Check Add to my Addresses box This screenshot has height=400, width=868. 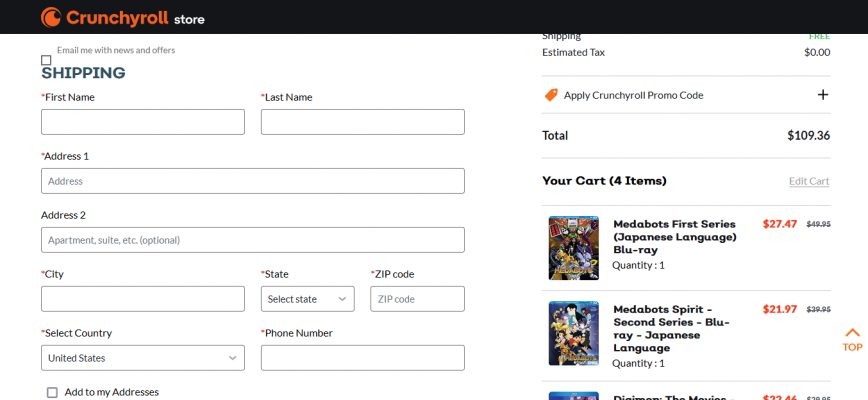[52, 392]
